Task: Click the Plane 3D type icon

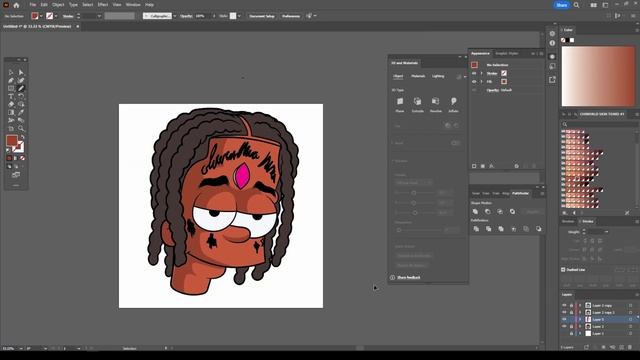Action: (x=400, y=102)
